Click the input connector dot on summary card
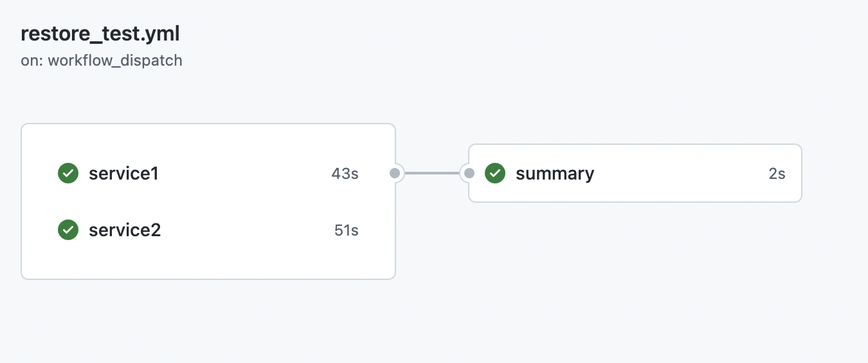868x363 pixels. 469,173
